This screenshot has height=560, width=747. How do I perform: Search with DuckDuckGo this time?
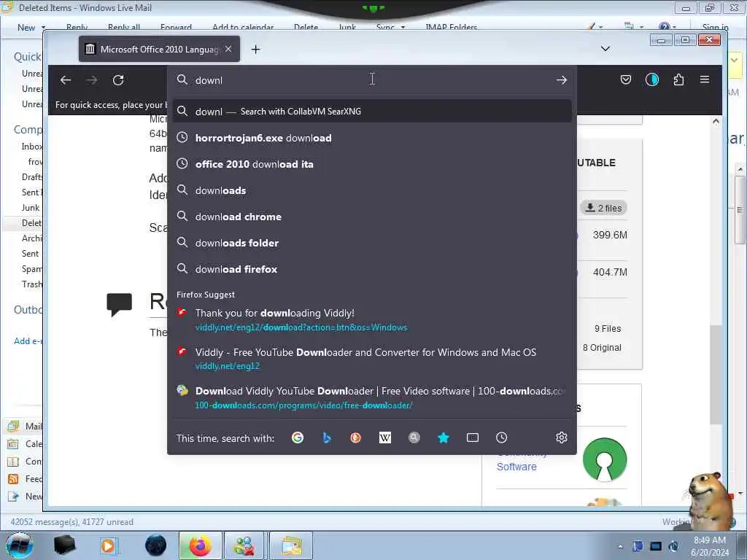[356, 437]
